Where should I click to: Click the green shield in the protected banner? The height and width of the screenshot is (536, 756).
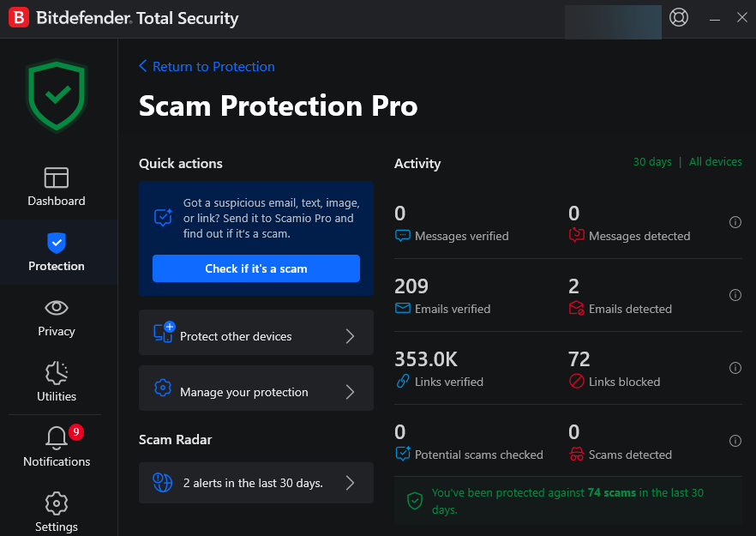pyautogui.click(x=415, y=501)
